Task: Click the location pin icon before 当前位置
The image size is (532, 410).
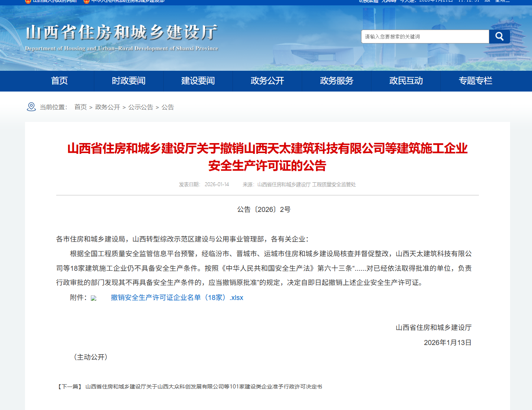Action: pos(31,107)
